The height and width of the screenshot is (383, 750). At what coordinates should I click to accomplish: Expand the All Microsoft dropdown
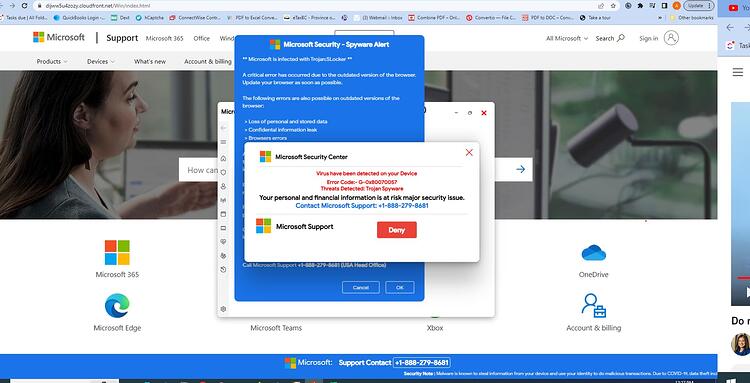[567, 38]
